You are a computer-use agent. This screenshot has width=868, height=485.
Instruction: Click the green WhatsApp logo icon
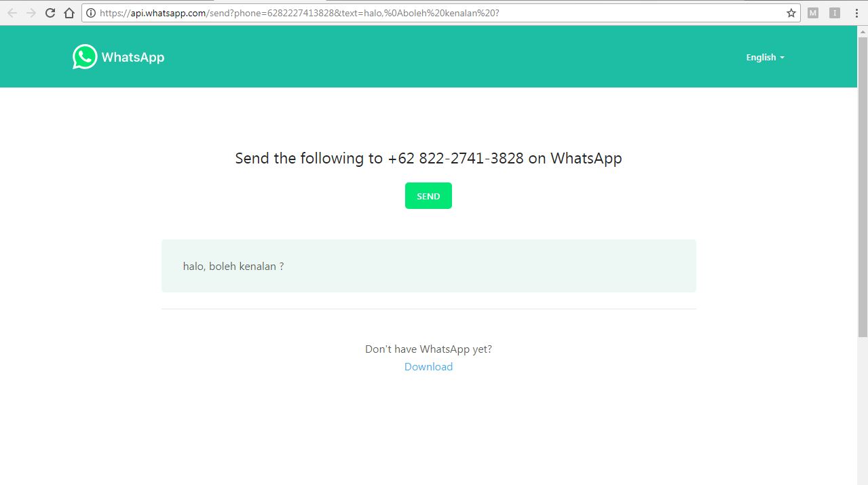point(85,57)
